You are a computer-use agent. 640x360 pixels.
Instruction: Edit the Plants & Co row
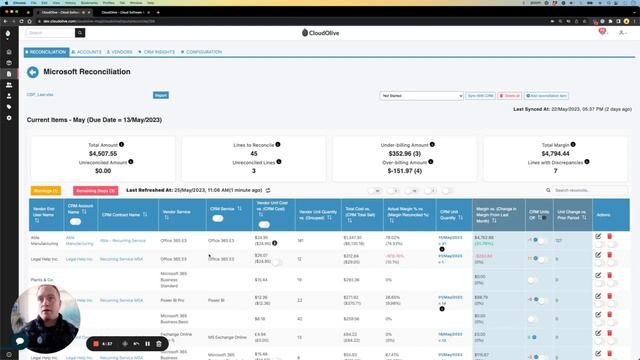[x=598, y=276]
